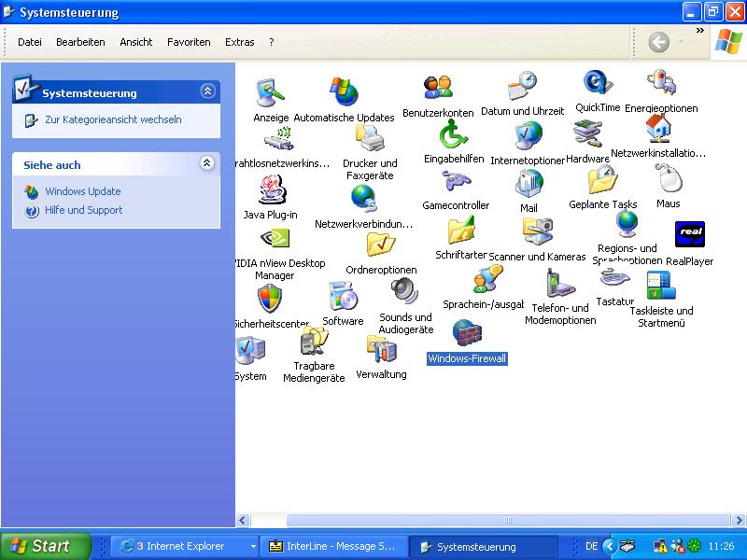Expand the Internet Explorer taskbar group
747x560 pixels.
click(x=252, y=546)
